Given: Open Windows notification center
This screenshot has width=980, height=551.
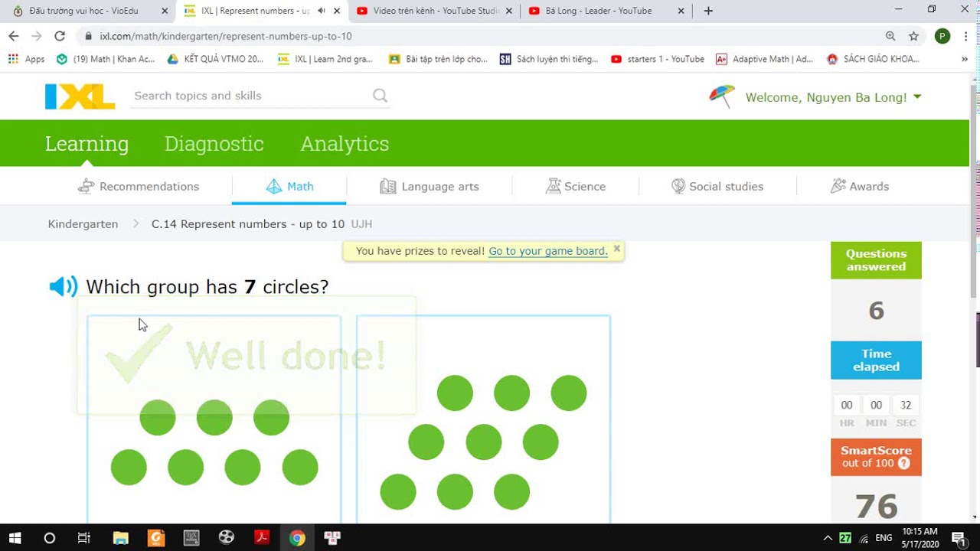Looking at the screenshot, I should coord(958,538).
